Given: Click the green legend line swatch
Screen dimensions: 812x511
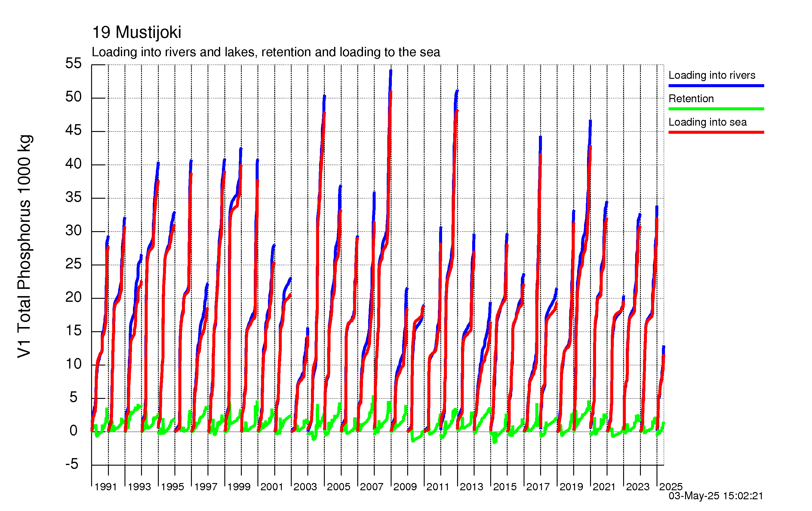Looking at the screenshot, I should pos(716,109).
